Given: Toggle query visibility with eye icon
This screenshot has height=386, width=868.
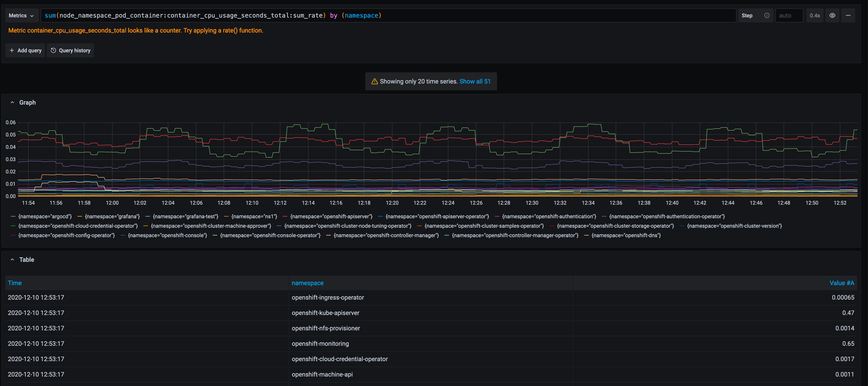Looking at the screenshot, I should (832, 16).
